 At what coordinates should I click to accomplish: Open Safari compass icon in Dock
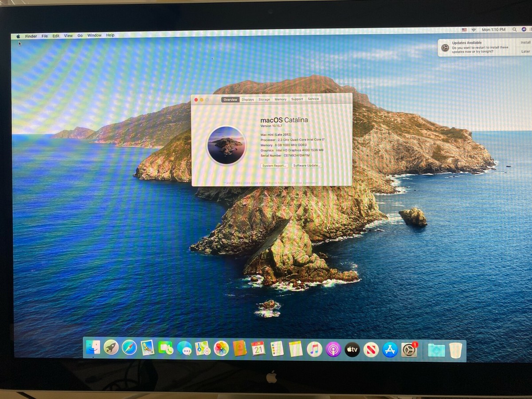(x=129, y=348)
